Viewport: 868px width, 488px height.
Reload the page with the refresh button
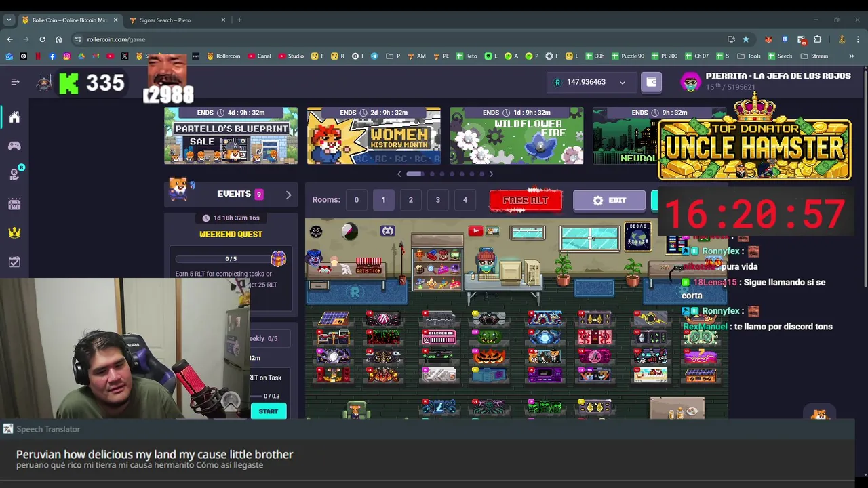click(42, 39)
